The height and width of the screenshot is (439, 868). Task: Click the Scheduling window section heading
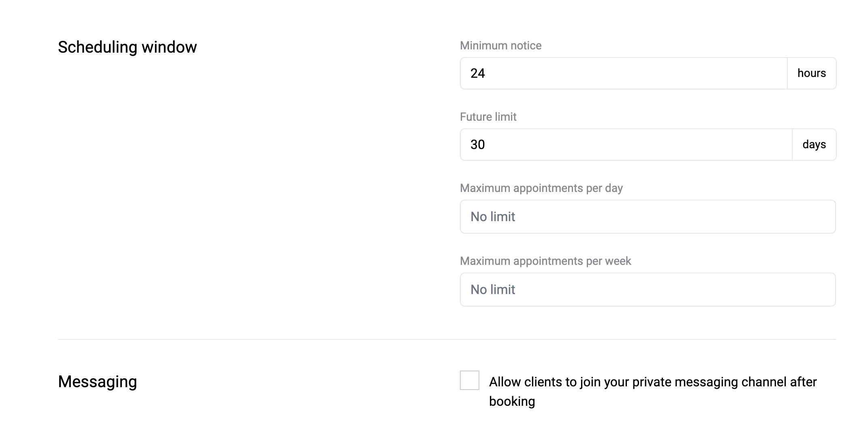point(127,47)
